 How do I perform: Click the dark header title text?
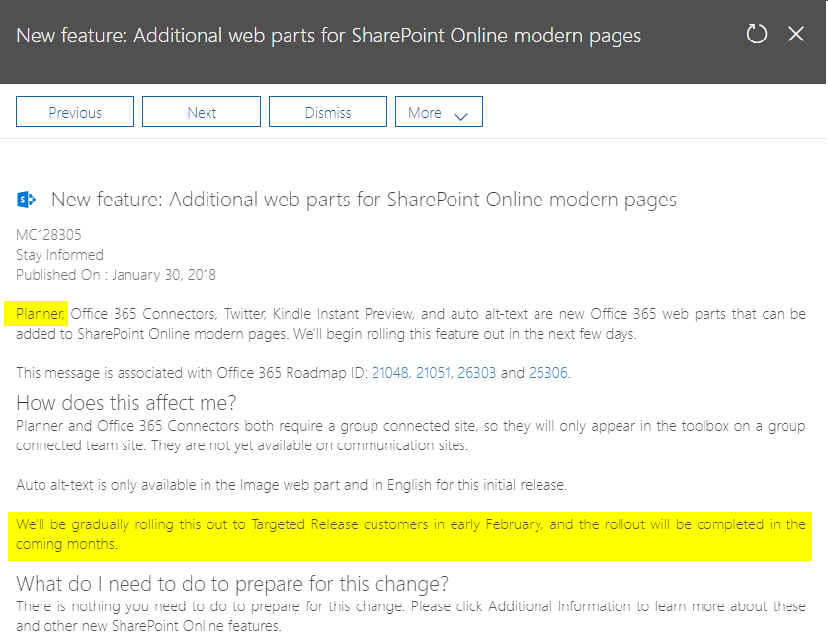(328, 36)
